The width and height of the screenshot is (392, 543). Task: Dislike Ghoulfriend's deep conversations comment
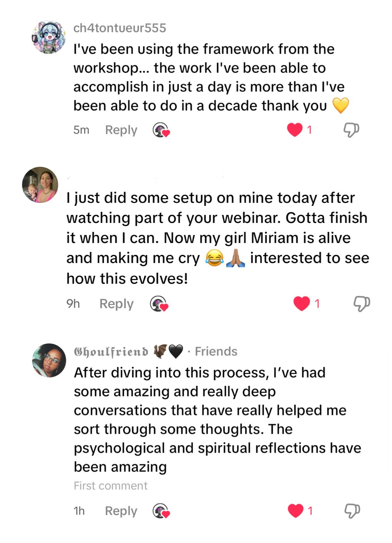(352, 511)
